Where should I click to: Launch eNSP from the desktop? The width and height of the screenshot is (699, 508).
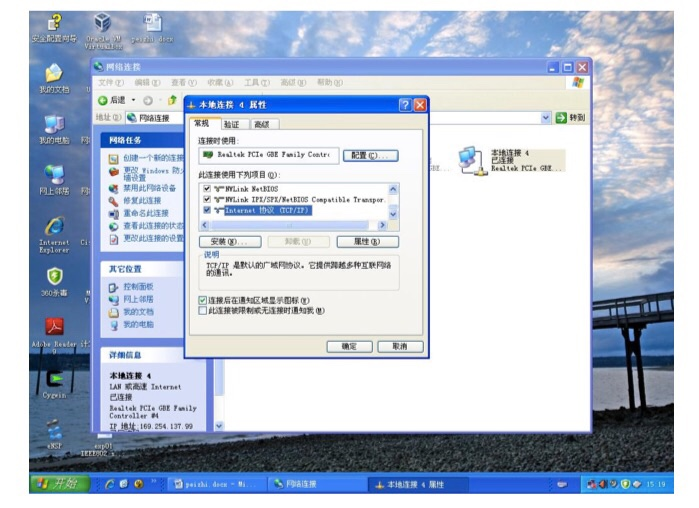[54, 434]
